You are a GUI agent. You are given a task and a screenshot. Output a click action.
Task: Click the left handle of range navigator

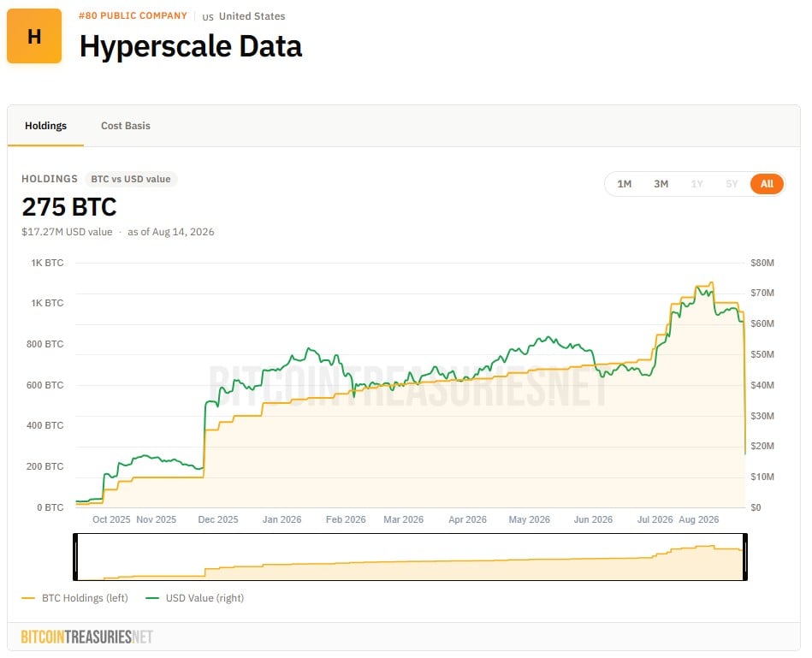click(75, 557)
